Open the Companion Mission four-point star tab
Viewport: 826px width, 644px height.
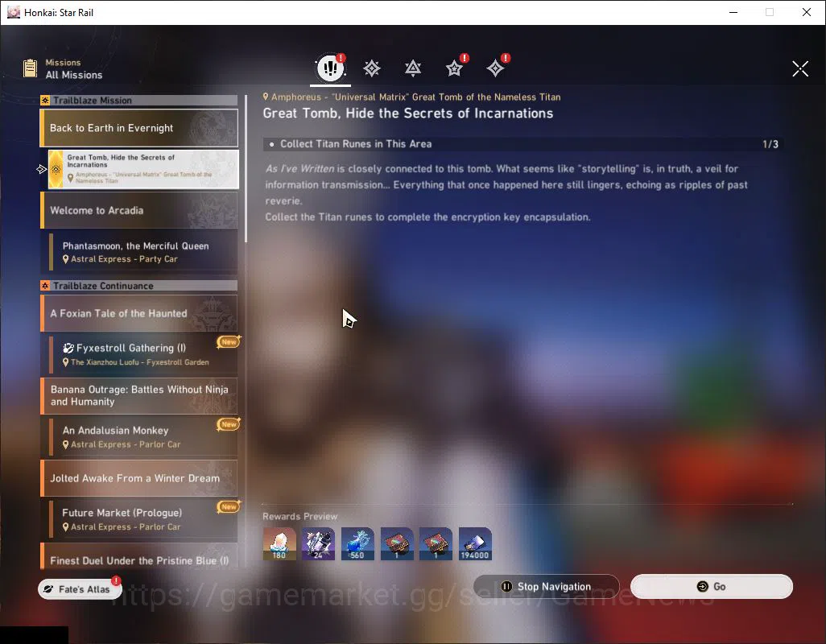(495, 68)
